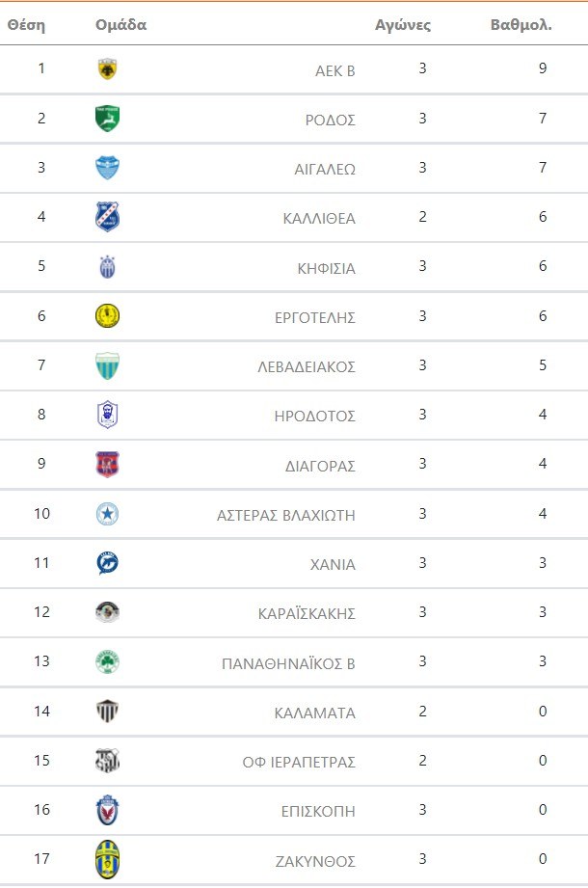
Task: Click the ΖΑΚΥΝΘΟΣ yellow-blue crest
Action: pos(107,860)
